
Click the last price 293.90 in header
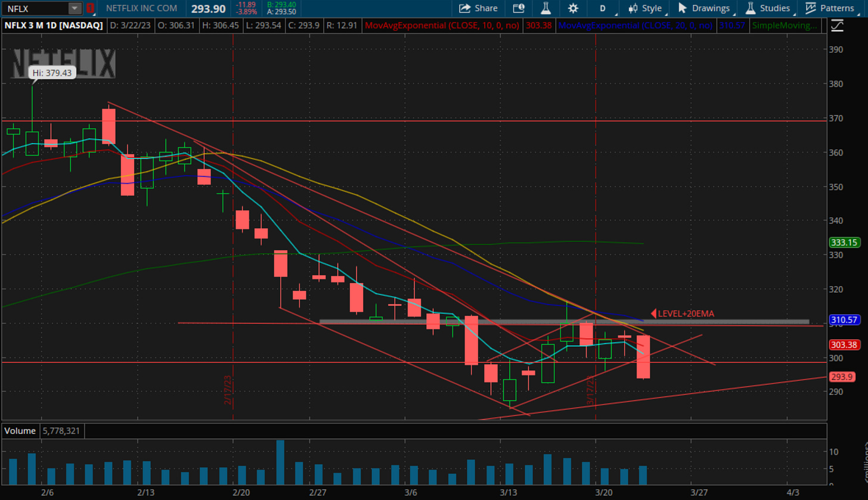(208, 8)
